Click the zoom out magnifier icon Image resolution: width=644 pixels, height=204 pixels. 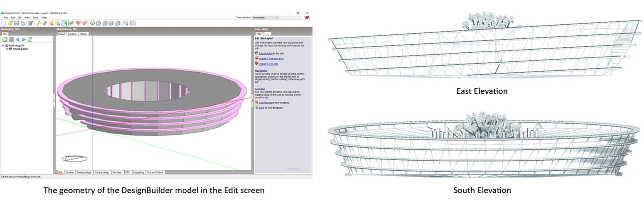tap(117, 23)
